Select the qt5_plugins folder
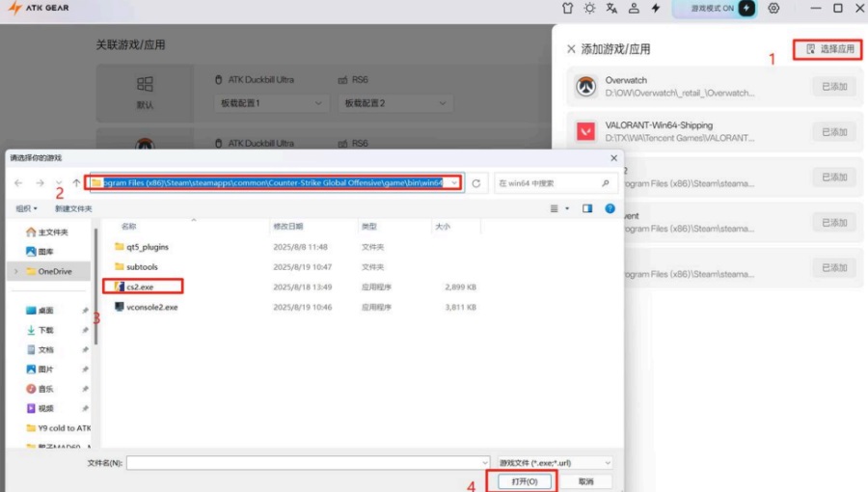This screenshot has width=868, height=492. click(141, 247)
